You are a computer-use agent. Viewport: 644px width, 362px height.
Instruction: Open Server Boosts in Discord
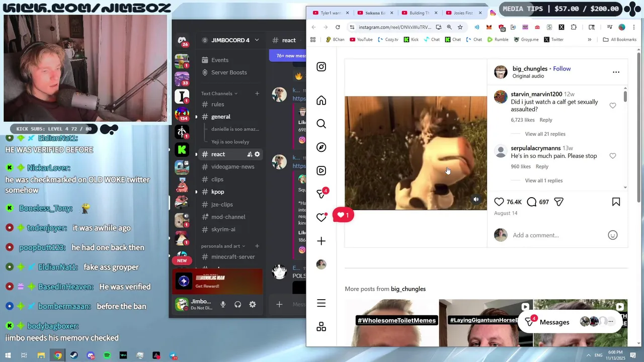coord(229,72)
